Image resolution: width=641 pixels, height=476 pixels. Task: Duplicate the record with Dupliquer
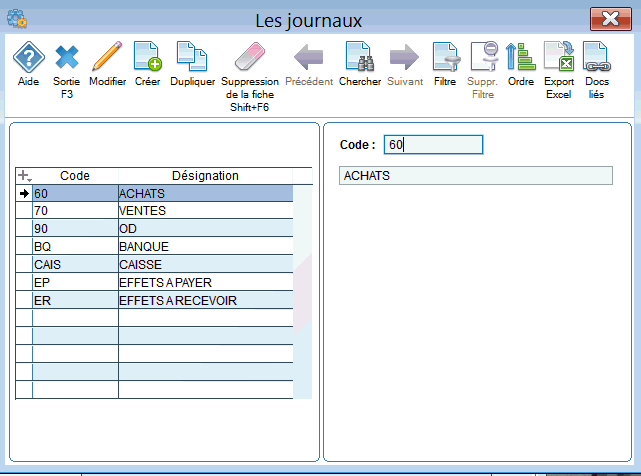tap(192, 59)
